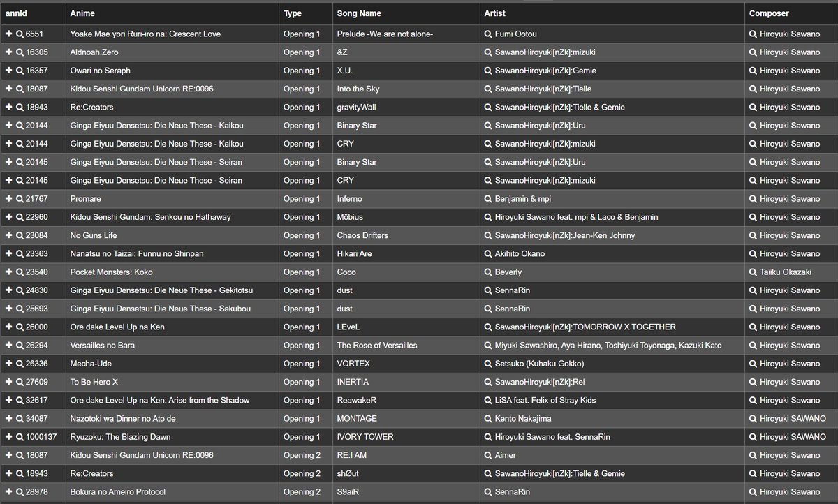
Task: Select the song name ReawakeR
Action: [x=357, y=400]
